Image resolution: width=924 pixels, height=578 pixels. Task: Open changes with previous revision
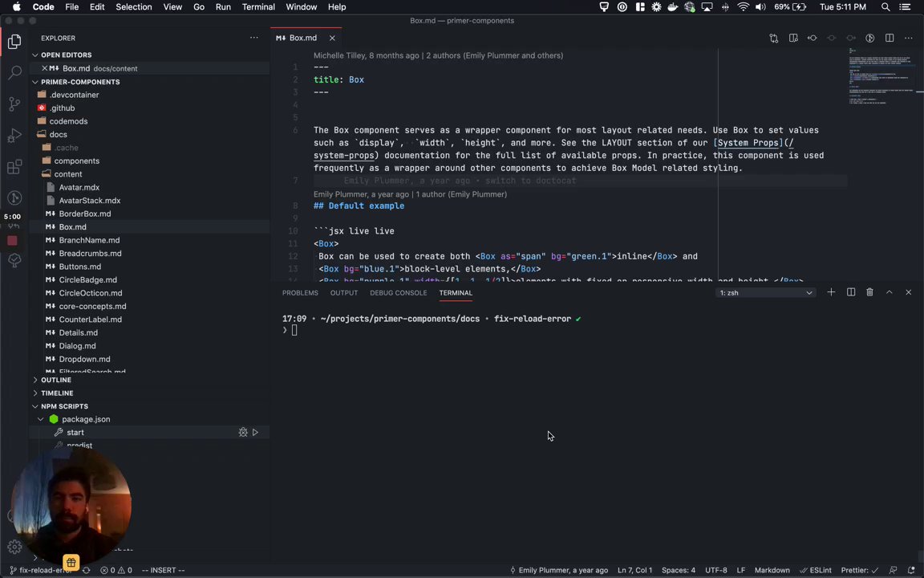pyautogui.click(x=812, y=38)
